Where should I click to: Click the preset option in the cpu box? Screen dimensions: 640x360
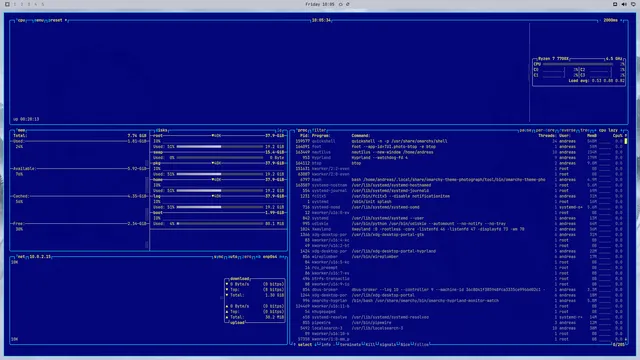(55, 20)
